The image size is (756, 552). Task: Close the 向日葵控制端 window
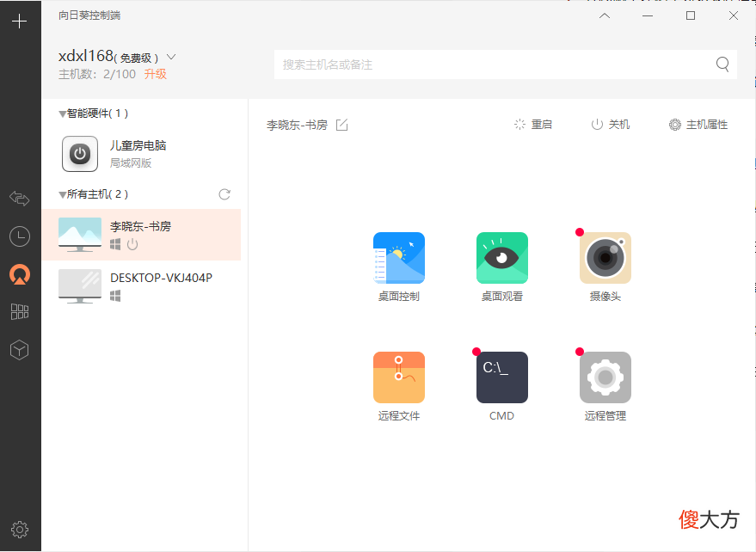tap(734, 15)
